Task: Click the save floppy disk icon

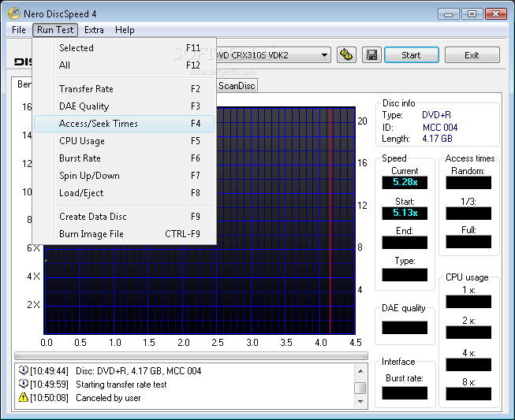Action: pos(371,54)
